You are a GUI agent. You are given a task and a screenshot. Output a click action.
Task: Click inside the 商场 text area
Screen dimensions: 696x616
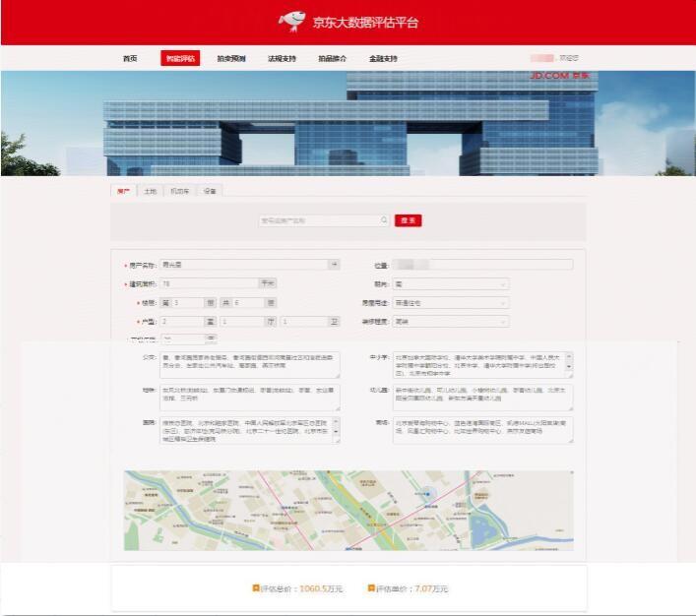point(482,430)
